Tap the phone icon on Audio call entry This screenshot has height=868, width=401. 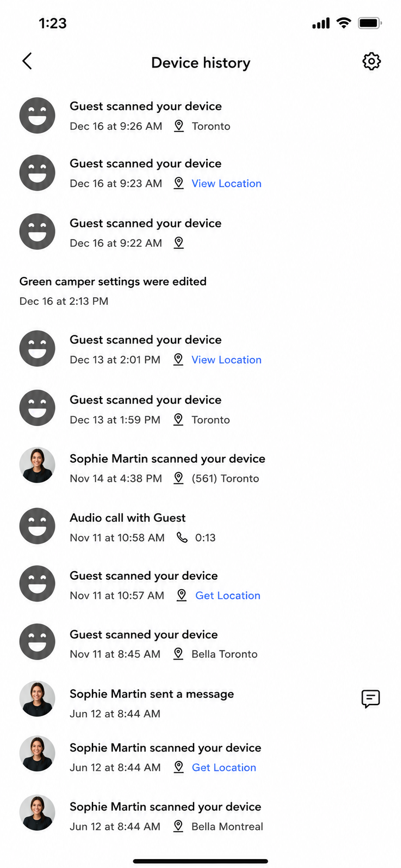click(x=182, y=537)
